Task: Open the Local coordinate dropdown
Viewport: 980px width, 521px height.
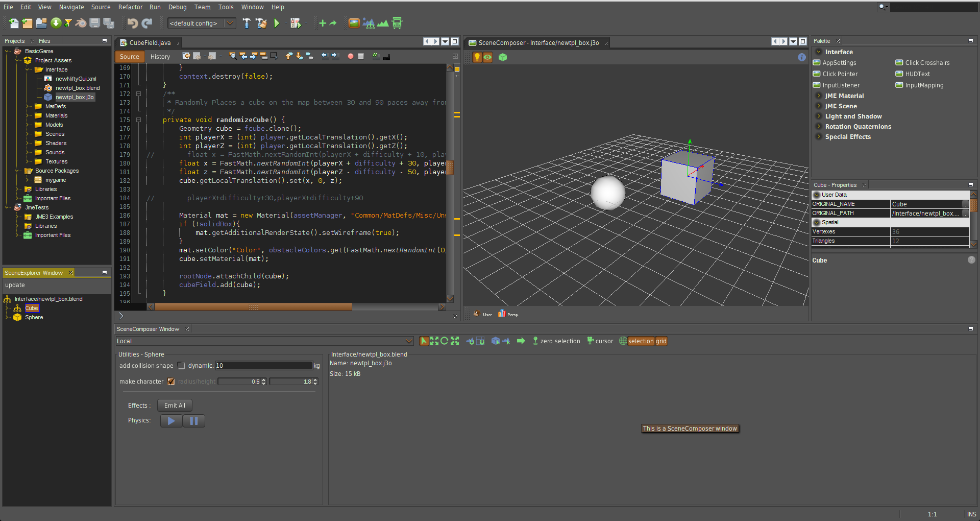Action: 264,341
